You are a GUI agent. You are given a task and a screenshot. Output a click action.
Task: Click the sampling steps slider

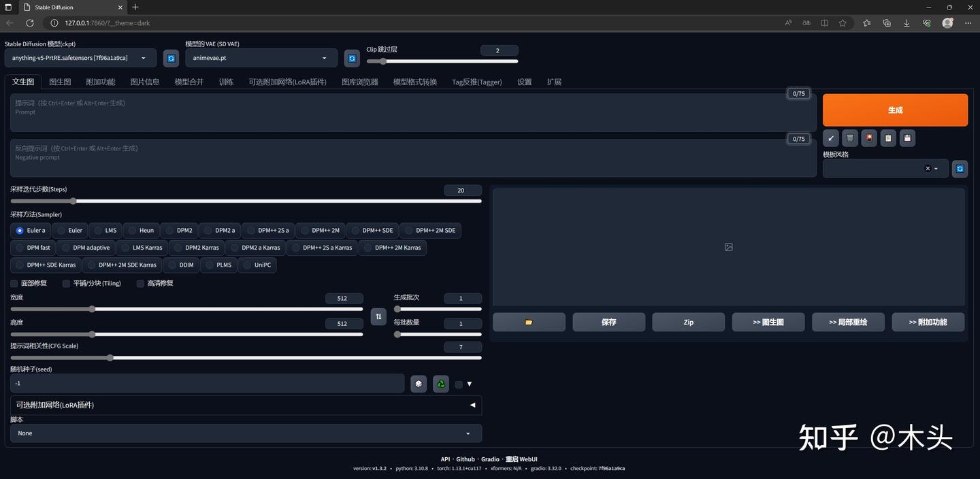[246, 201]
